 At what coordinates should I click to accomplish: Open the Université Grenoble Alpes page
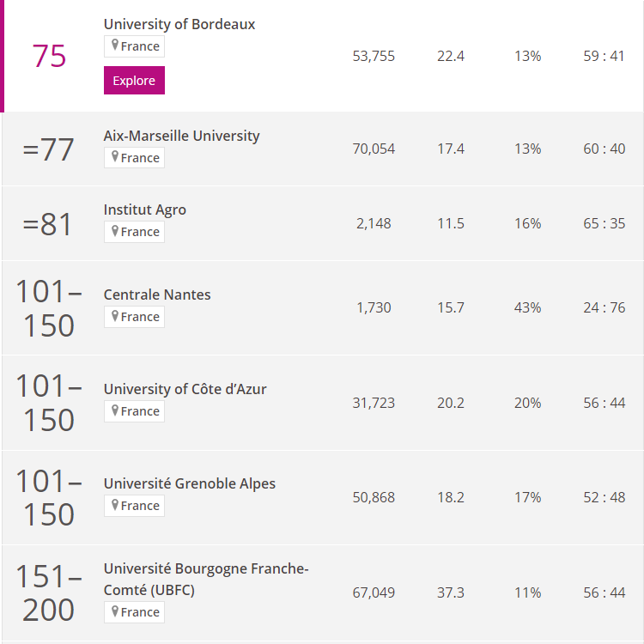click(x=190, y=483)
